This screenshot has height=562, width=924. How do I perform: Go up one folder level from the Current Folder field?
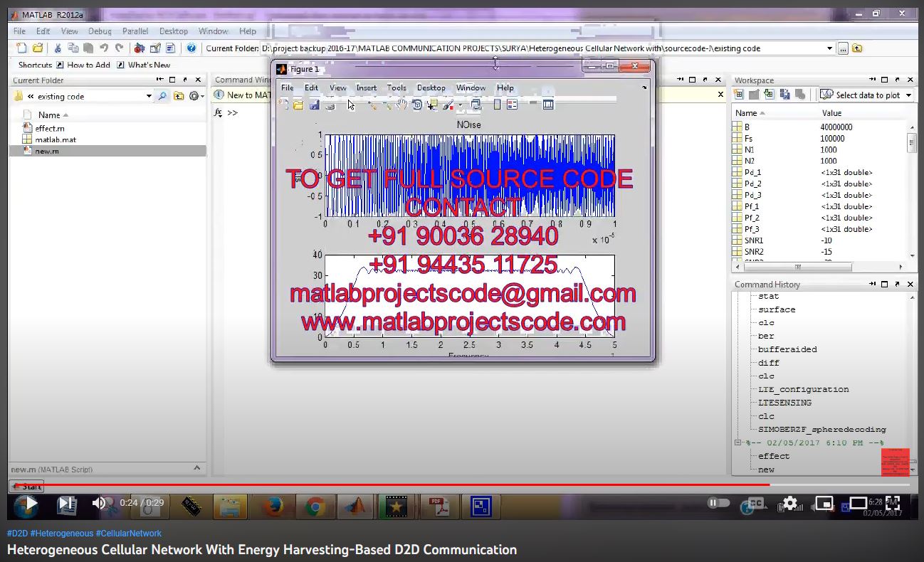click(x=857, y=48)
